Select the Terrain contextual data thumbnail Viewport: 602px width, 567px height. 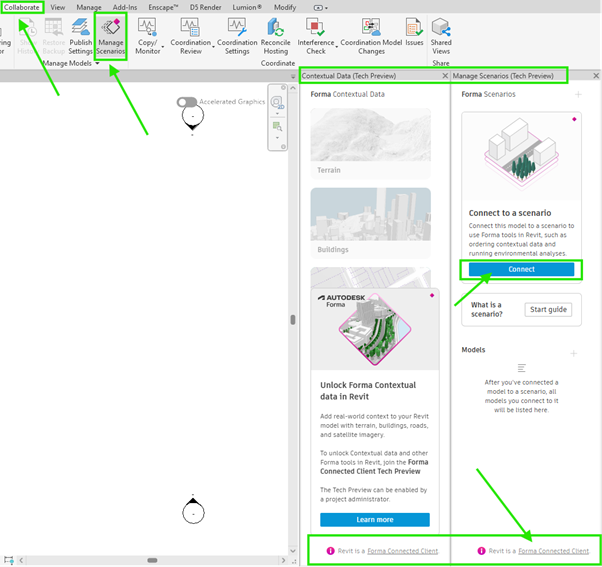tap(370, 143)
